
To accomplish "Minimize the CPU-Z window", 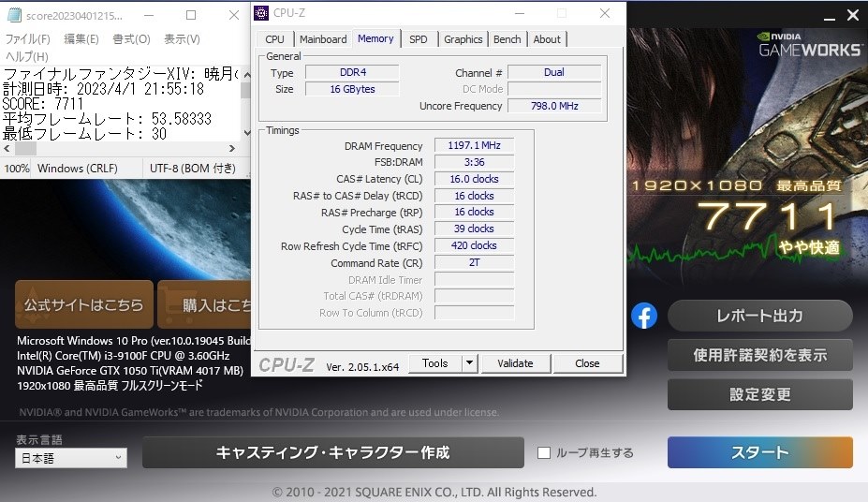I will (520, 13).
